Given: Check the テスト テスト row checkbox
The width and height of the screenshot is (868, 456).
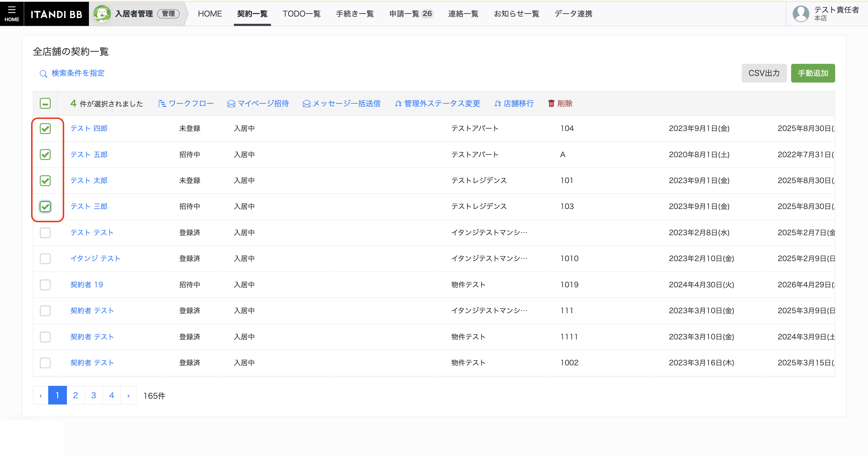Looking at the screenshot, I should point(45,233).
